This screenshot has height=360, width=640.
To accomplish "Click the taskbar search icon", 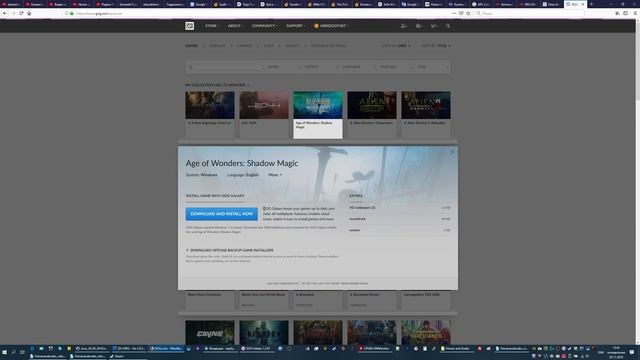I will point(13,352).
